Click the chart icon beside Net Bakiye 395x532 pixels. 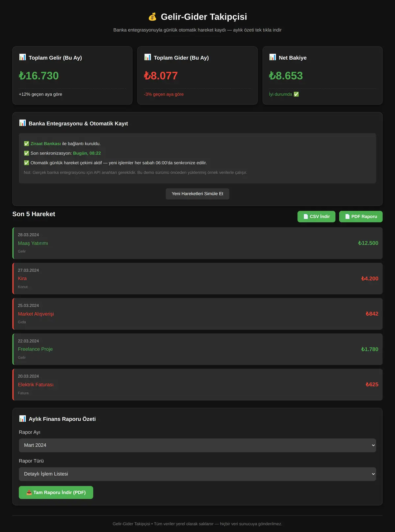click(273, 57)
